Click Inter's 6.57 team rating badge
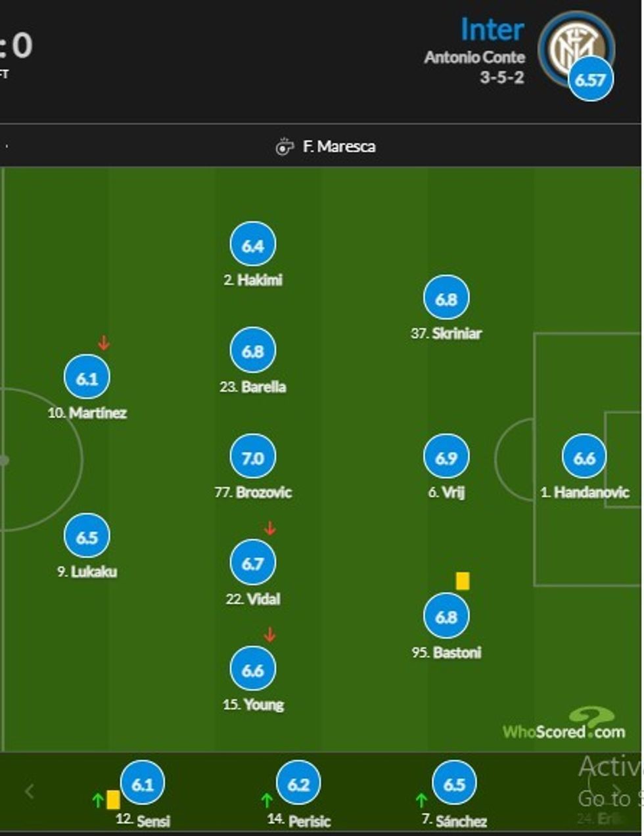This screenshot has width=644, height=836. click(590, 80)
